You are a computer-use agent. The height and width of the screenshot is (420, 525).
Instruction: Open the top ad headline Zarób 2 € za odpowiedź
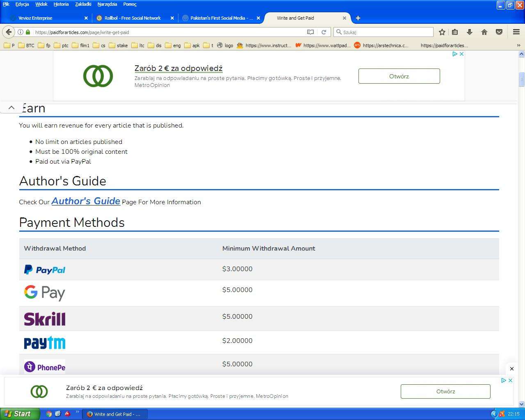(x=178, y=68)
